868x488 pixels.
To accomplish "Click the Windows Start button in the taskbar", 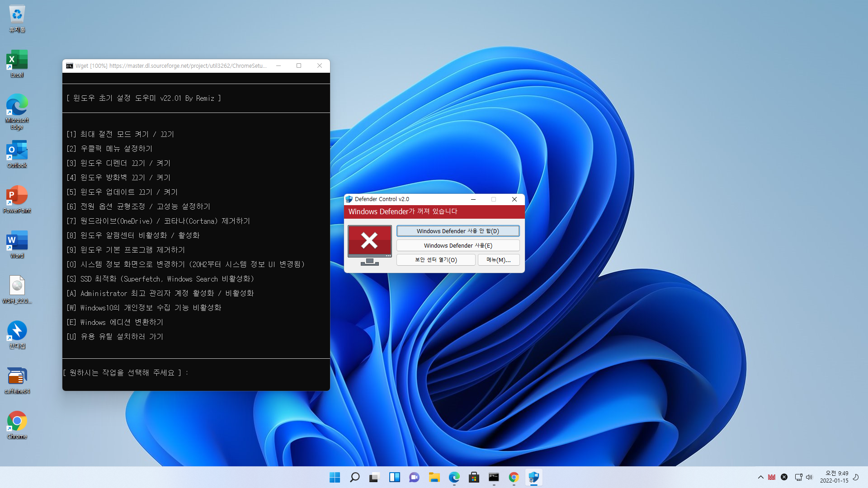I will pyautogui.click(x=335, y=477).
